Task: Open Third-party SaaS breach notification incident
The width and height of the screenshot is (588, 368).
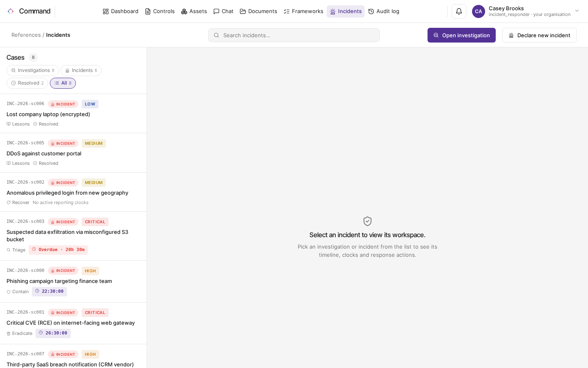Action: tap(73, 356)
